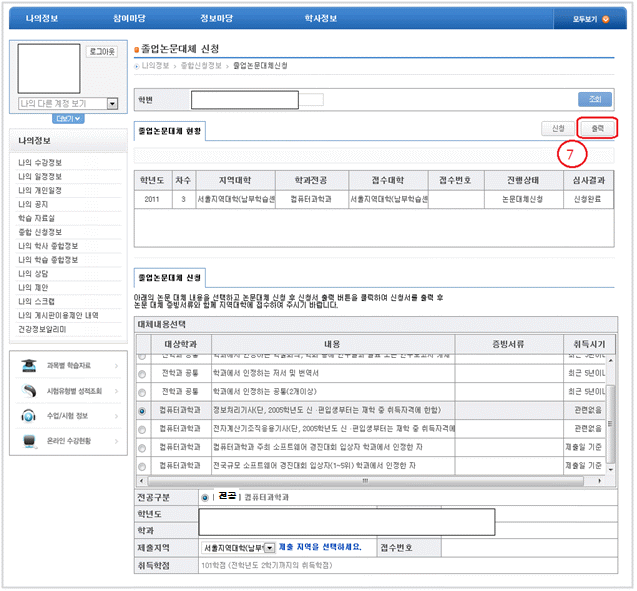Viewport: 637px width, 591px height.
Task: Click the 출력 button
Action: 597,129
